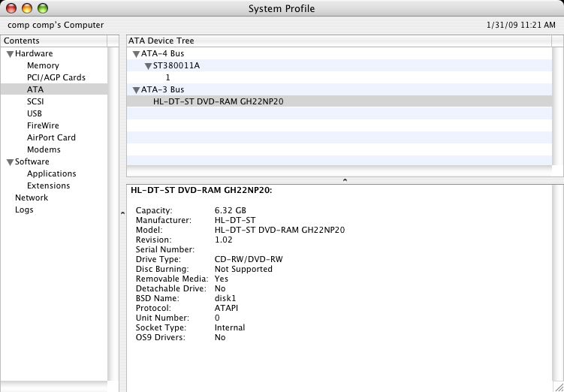Viewport: 564px width, 392px height.
Task: Select AirPort Card in the sidebar
Action: [x=51, y=137]
